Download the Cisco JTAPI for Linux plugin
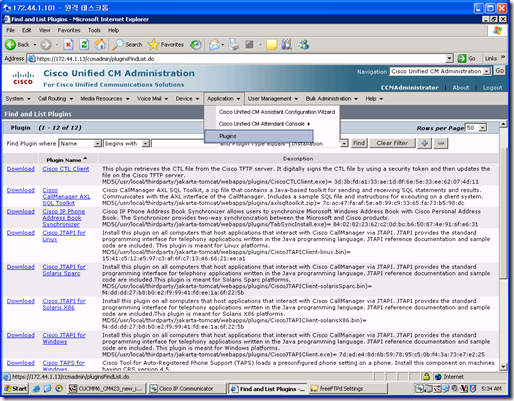The width and height of the screenshot is (514, 401). pos(21,233)
